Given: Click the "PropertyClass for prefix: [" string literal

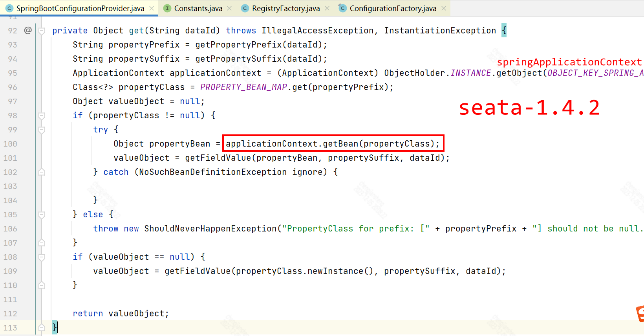Looking at the screenshot, I should click(356, 229).
